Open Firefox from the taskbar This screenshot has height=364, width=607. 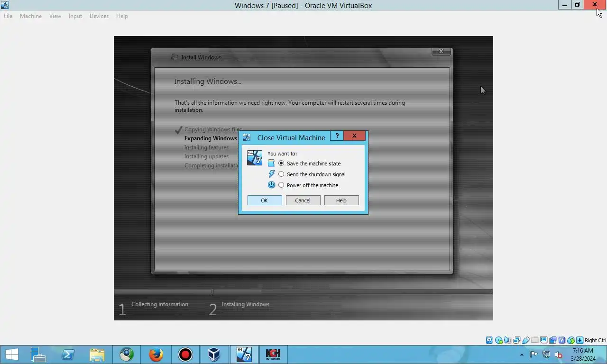point(156,355)
